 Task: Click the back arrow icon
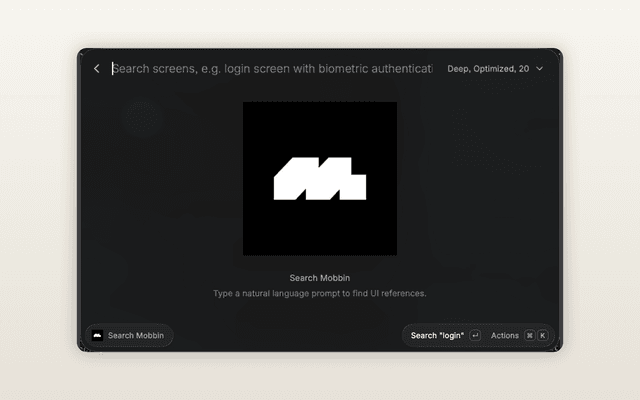tap(97, 69)
